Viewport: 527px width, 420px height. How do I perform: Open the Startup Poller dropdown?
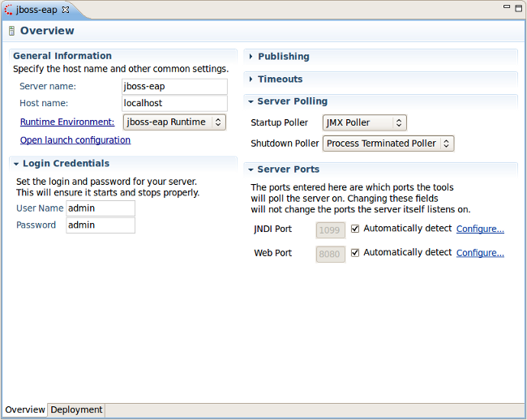[x=364, y=122]
